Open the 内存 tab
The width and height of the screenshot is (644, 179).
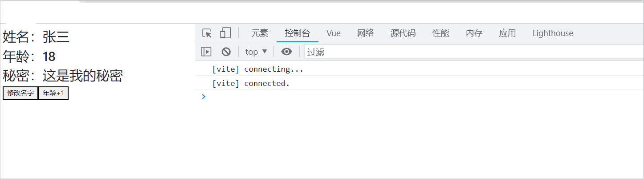pos(474,33)
